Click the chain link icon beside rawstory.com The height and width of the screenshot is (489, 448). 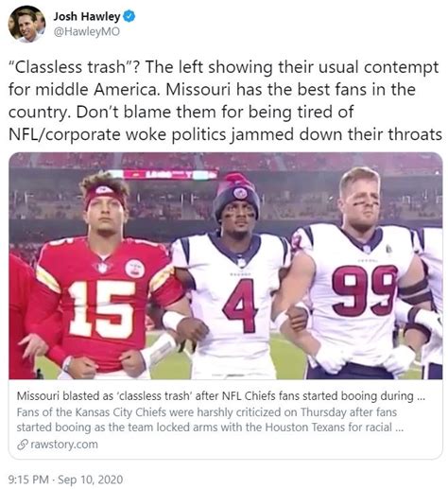(22, 445)
